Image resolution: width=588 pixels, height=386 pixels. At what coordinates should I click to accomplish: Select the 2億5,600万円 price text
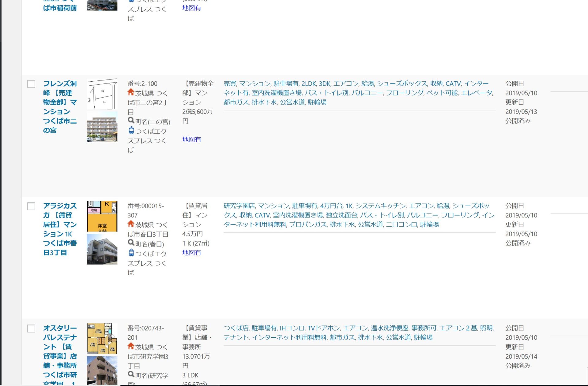tap(198, 116)
